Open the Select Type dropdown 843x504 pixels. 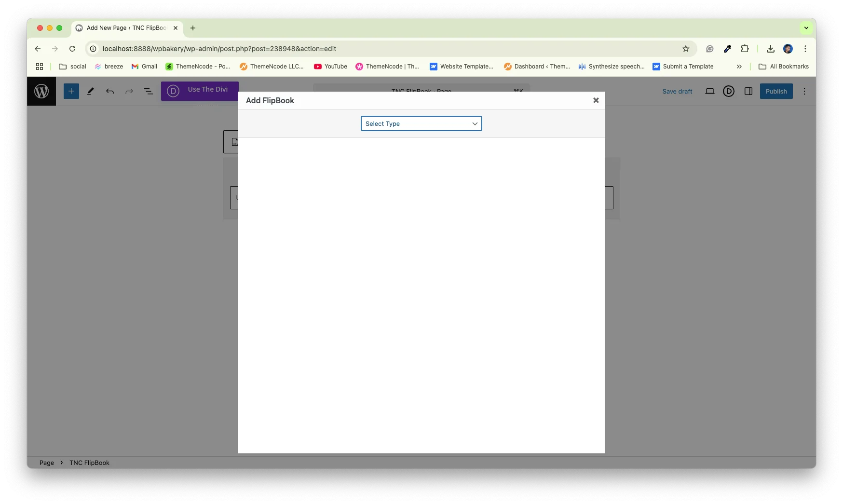tap(421, 123)
